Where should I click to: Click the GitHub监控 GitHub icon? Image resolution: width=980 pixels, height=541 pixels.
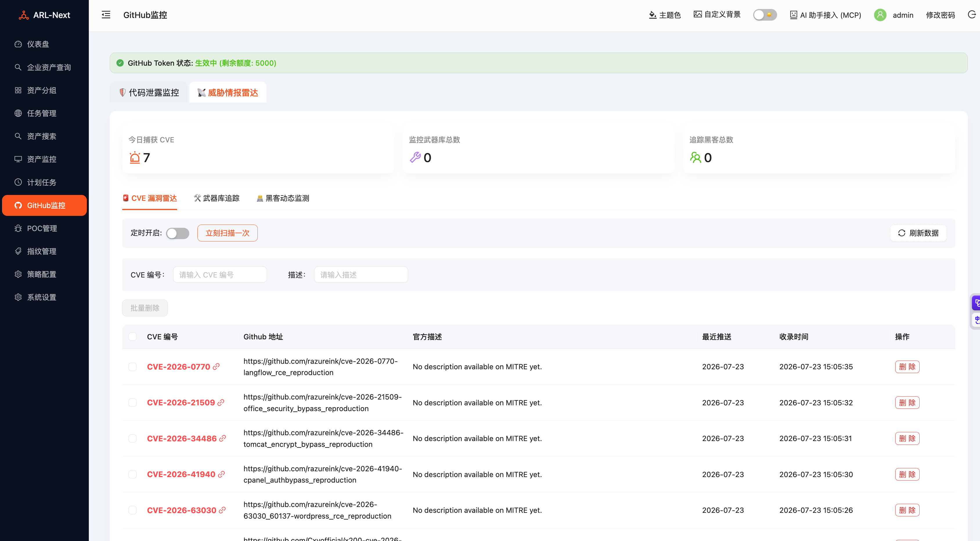point(18,205)
